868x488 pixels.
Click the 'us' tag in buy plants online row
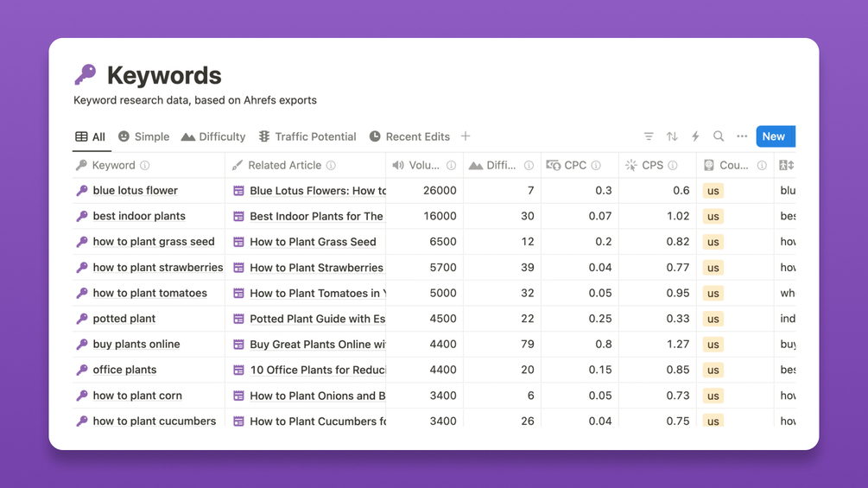pyautogui.click(x=713, y=344)
